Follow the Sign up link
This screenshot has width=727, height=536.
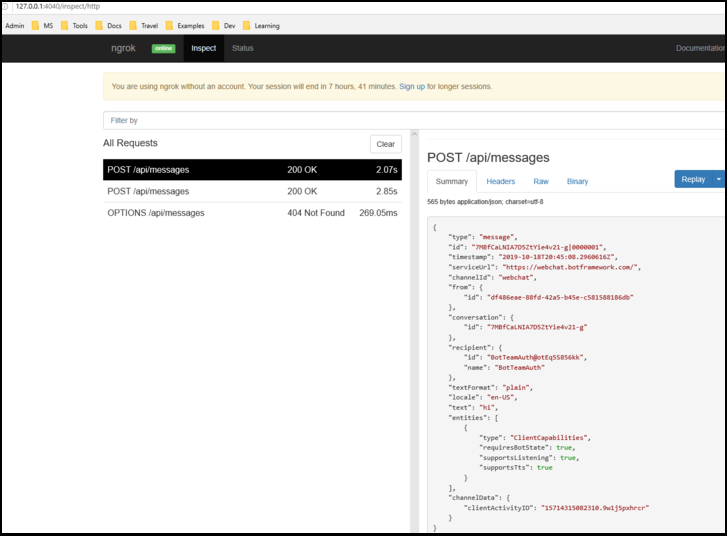pos(412,87)
